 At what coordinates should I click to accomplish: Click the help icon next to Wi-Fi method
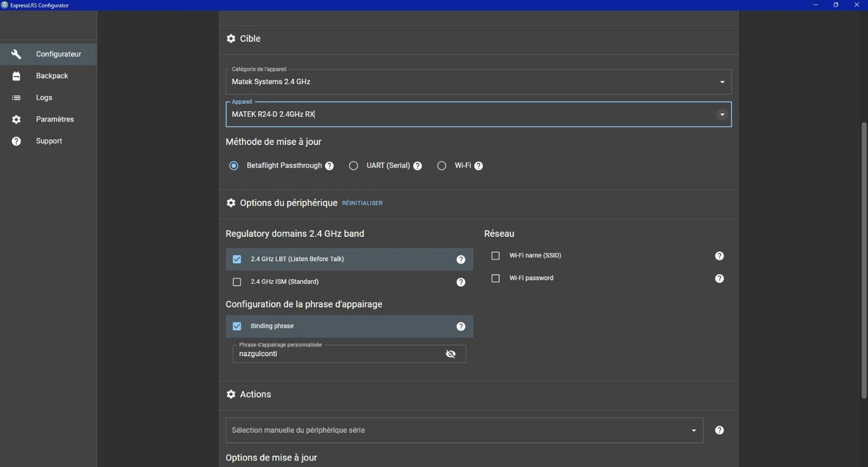478,166
